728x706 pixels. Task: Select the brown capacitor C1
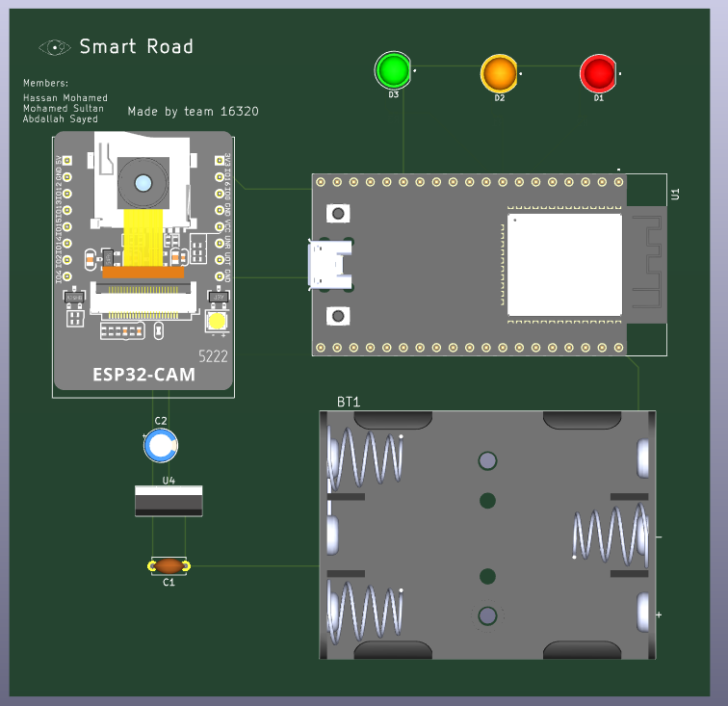pos(169,566)
